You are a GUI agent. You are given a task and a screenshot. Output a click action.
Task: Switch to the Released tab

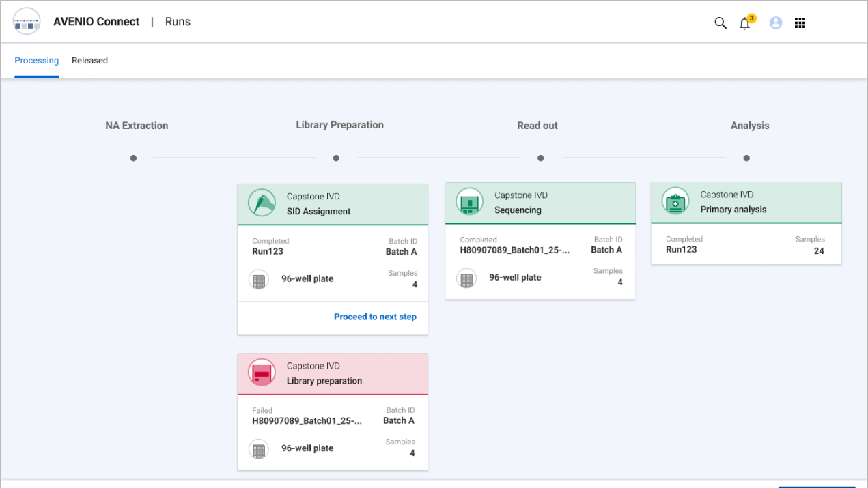click(x=89, y=60)
